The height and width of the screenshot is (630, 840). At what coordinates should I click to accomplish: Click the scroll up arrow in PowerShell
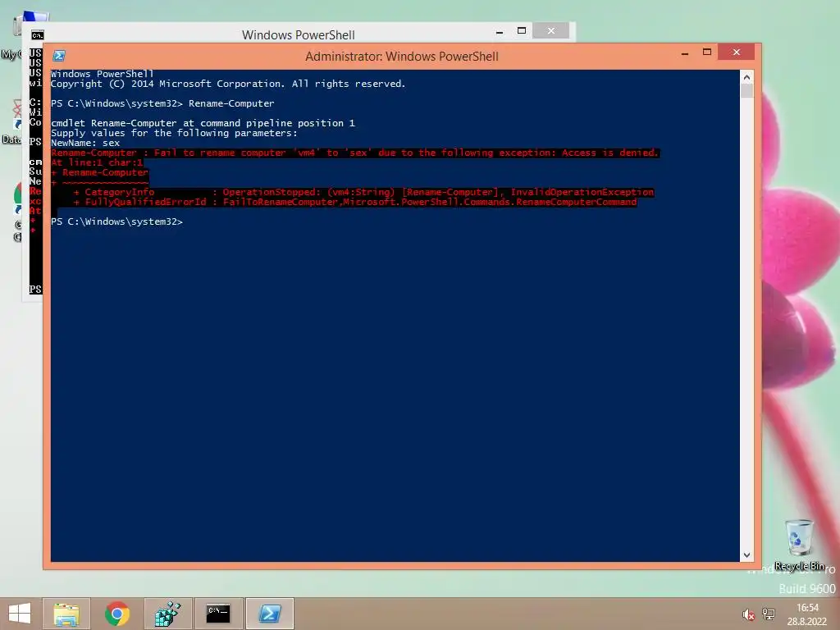(746, 77)
